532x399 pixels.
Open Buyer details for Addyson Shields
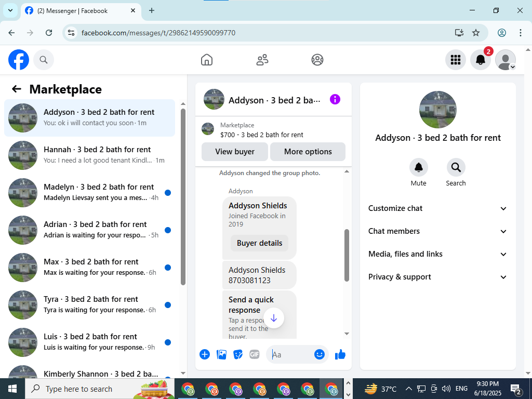pyautogui.click(x=260, y=243)
